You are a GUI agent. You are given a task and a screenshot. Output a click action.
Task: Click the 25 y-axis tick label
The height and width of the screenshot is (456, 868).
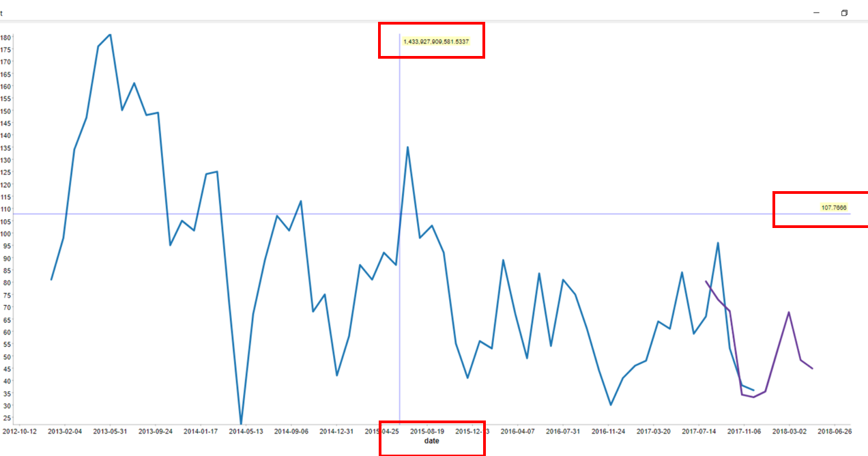coord(8,417)
